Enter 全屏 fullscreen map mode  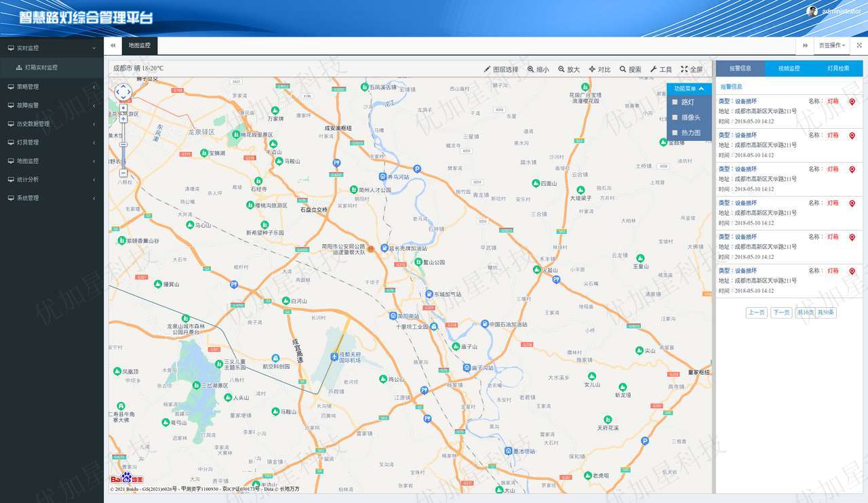click(692, 69)
